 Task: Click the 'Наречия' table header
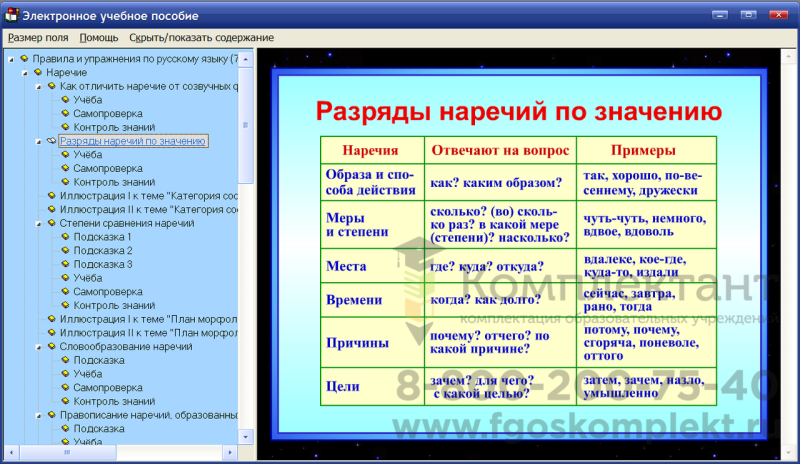[370, 150]
